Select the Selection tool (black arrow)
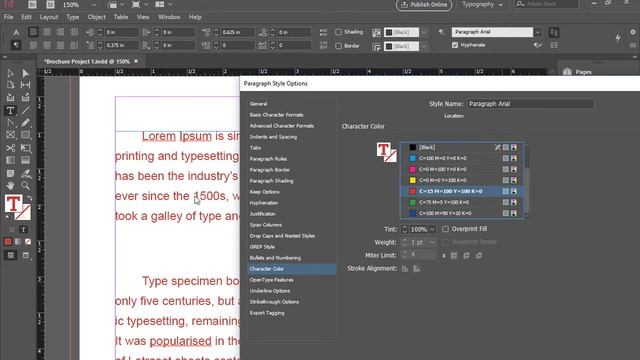 point(10,73)
